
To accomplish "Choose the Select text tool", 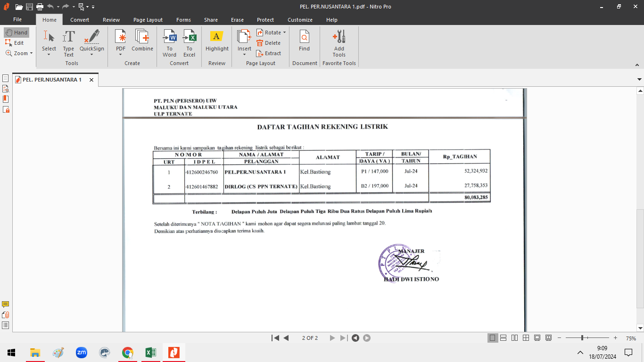I will click(49, 42).
